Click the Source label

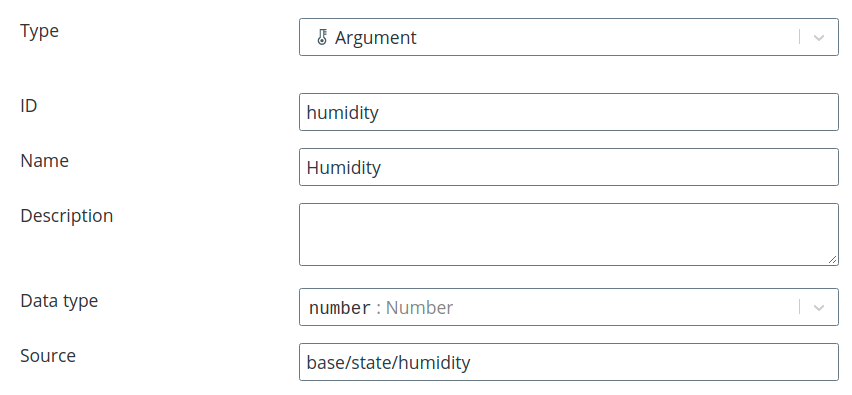click(x=48, y=356)
